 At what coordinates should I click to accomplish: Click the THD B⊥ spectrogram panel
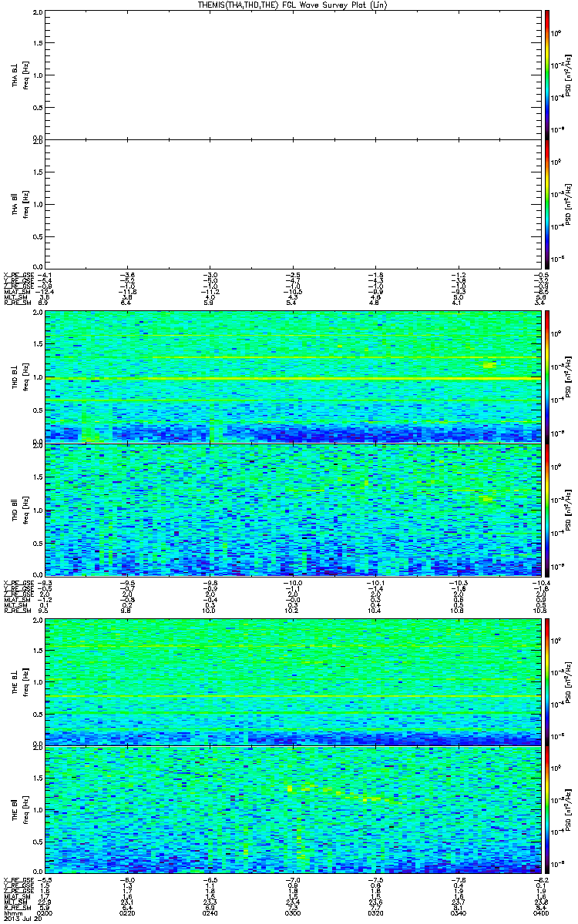pyautogui.click(x=292, y=377)
